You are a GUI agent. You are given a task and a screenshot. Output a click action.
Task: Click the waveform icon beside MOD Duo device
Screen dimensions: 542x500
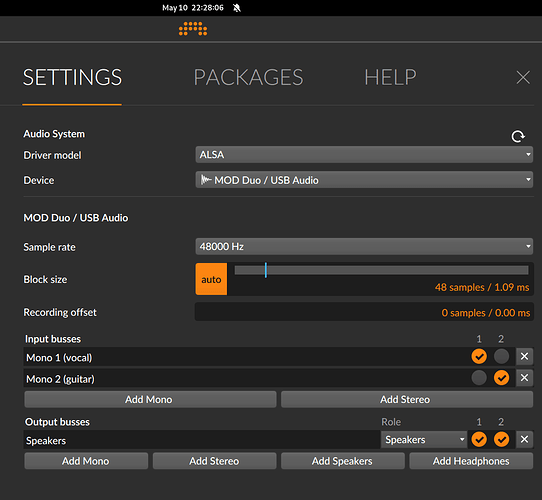(206, 180)
